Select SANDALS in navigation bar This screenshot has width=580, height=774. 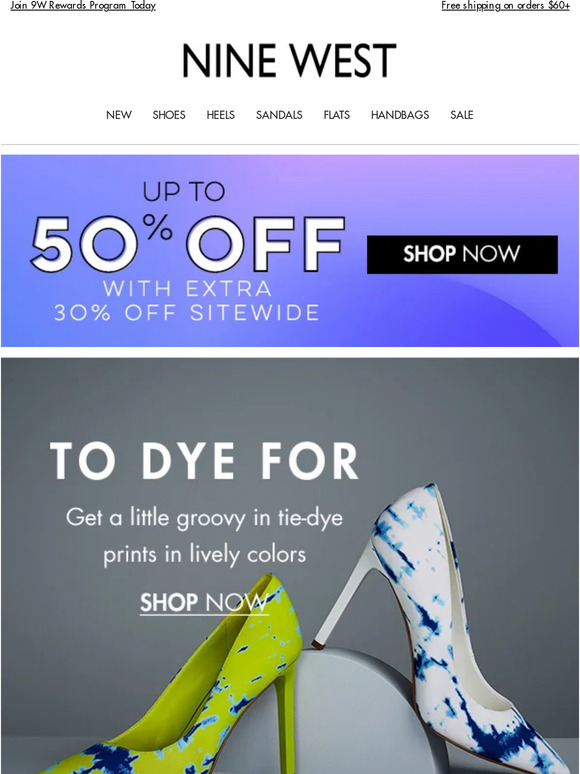(x=279, y=115)
